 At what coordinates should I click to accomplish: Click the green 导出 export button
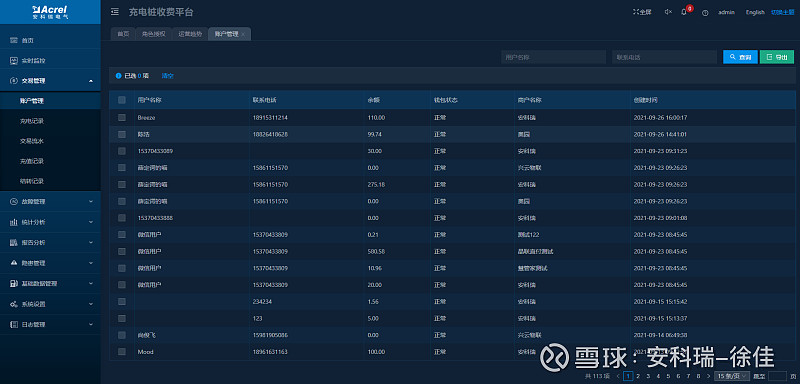(777, 57)
